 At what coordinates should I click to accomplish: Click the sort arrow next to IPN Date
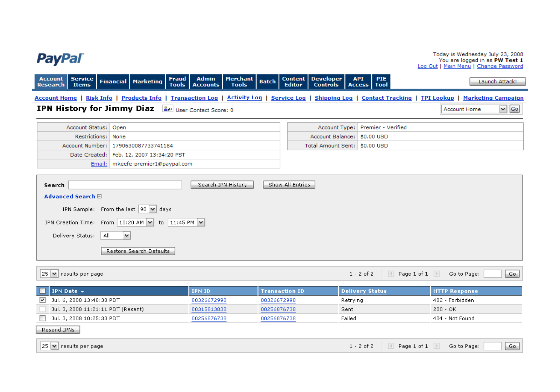click(x=82, y=292)
